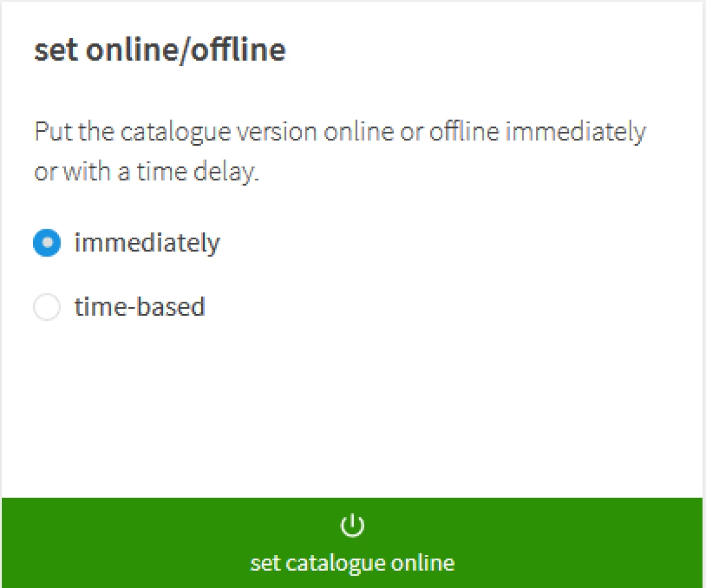Click the word "offline" in the description
This screenshot has width=706, height=588.
click(x=464, y=132)
